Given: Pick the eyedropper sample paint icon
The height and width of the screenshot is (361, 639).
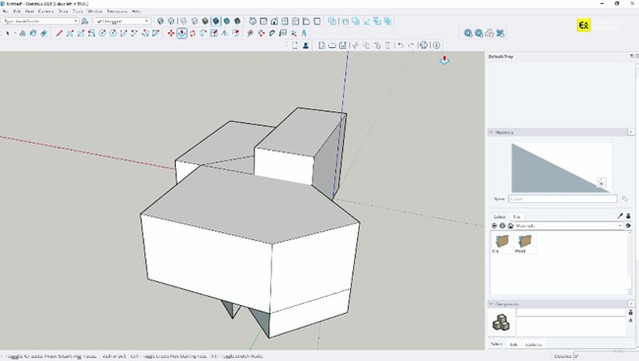Looking at the screenshot, I should pyautogui.click(x=620, y=216).
